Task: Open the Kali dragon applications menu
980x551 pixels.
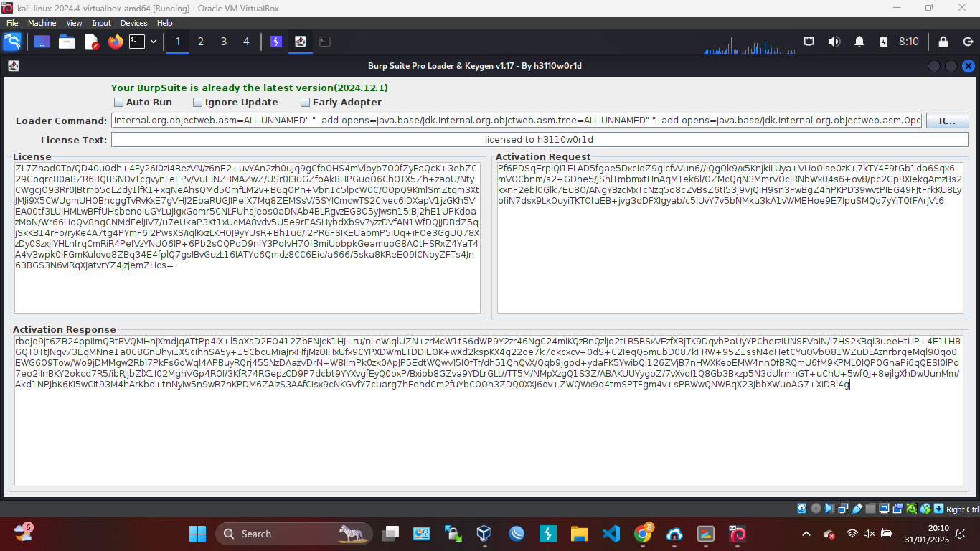Action: pos(12,42)
